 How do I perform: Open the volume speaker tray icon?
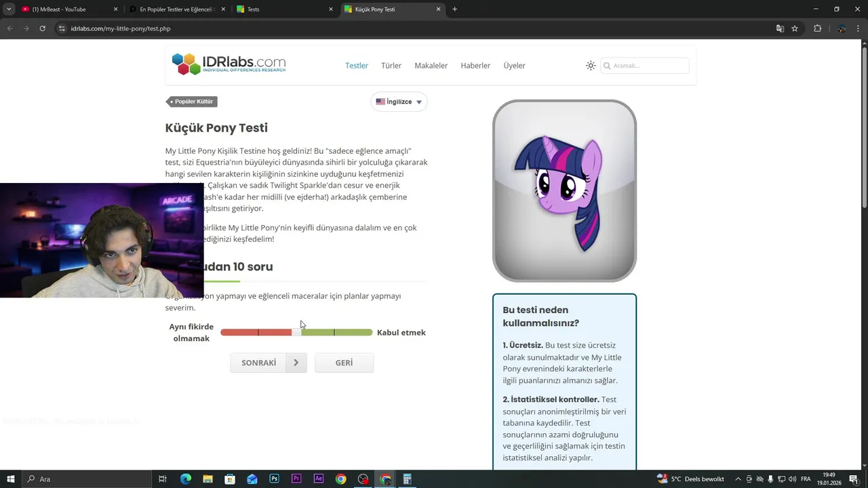coord(793,479)
